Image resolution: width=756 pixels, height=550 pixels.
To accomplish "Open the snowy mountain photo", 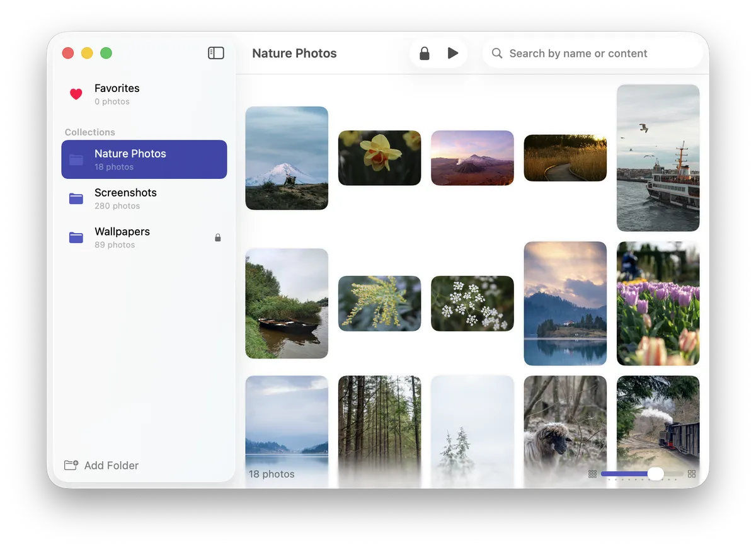I will 287,158.
